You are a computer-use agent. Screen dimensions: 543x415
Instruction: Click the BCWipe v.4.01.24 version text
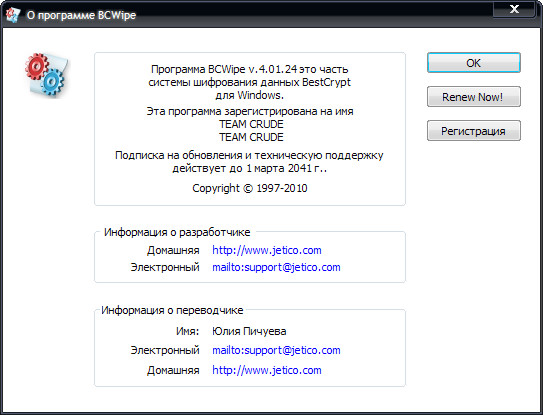pyautogui.click(x=252, y=69)
